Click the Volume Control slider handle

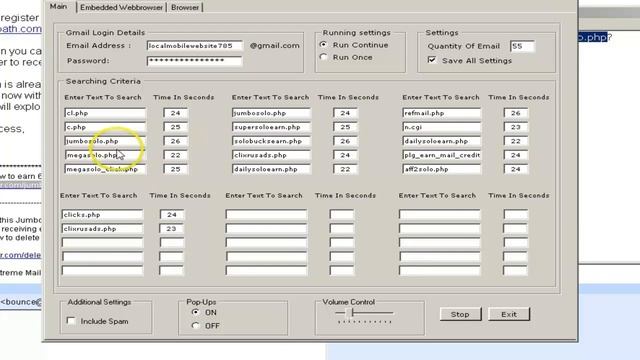pyautogui.click(x=350, y=313)
